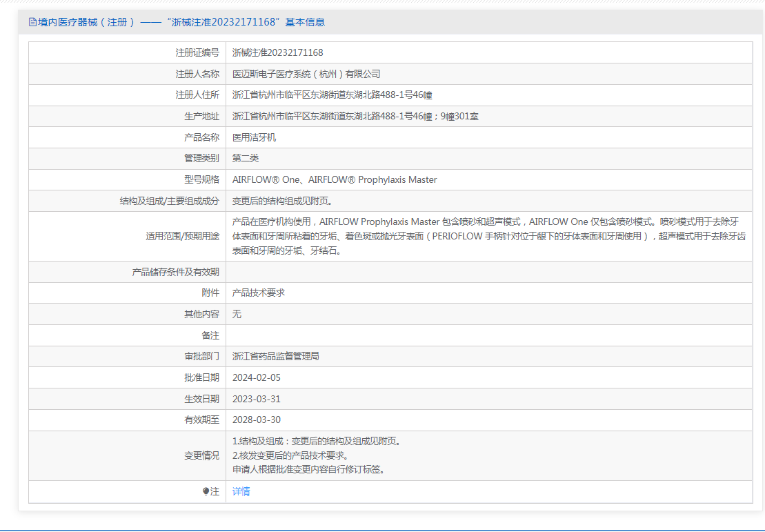
Task: Select the approval date 2024-02-05
Action: click(257, 377)
